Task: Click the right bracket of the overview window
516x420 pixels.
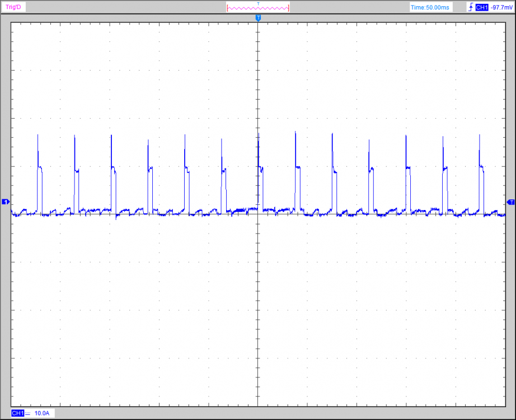Action: point(289,8)
